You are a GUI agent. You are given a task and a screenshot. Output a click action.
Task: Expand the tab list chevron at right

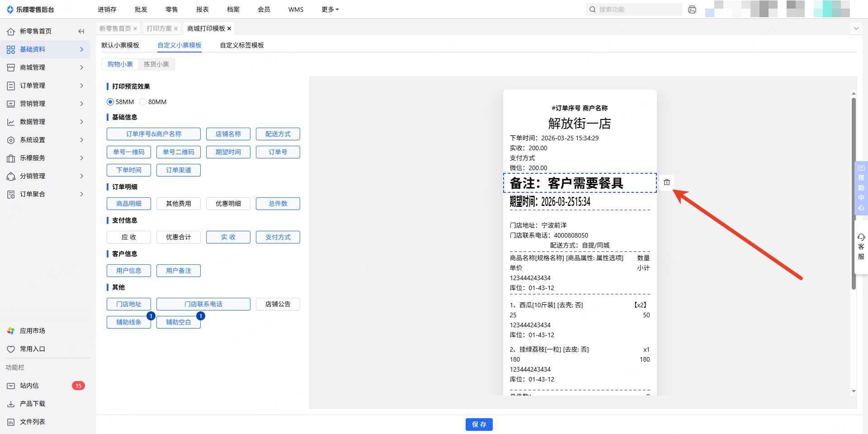click(x=856, y=29)
